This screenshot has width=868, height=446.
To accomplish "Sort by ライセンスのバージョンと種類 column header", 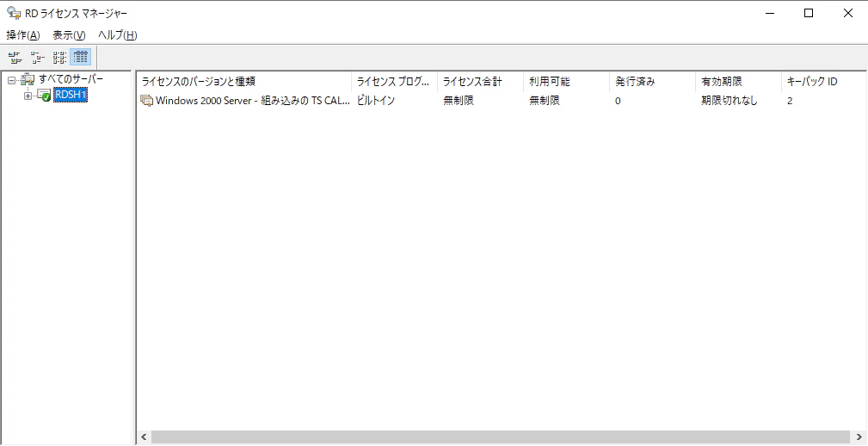I will click(243, 82).
